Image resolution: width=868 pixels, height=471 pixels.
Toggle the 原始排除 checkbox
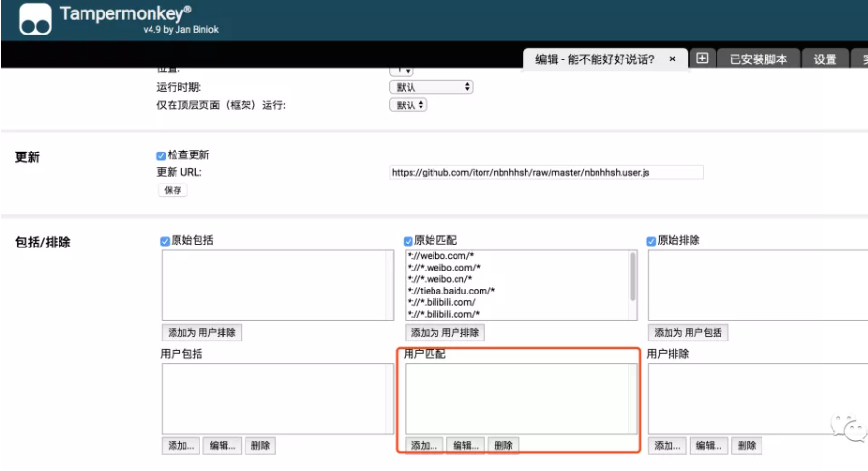click(x=651, y=241)
